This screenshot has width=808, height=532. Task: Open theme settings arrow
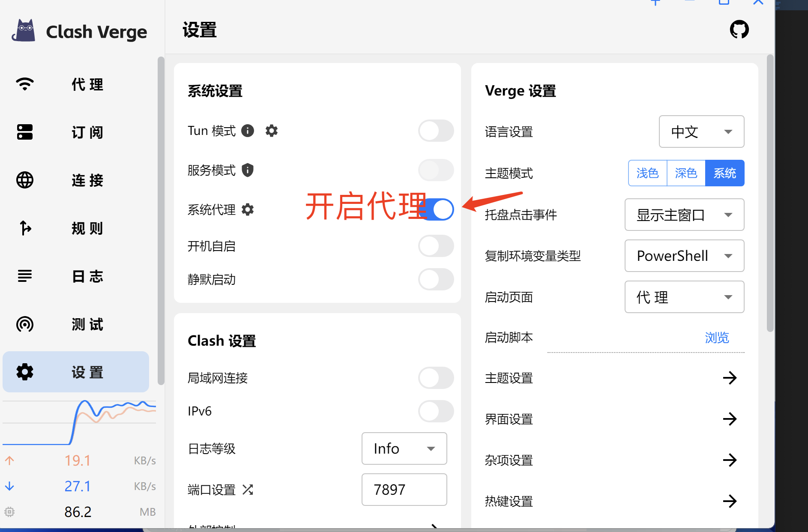click(x=730, y=378)
